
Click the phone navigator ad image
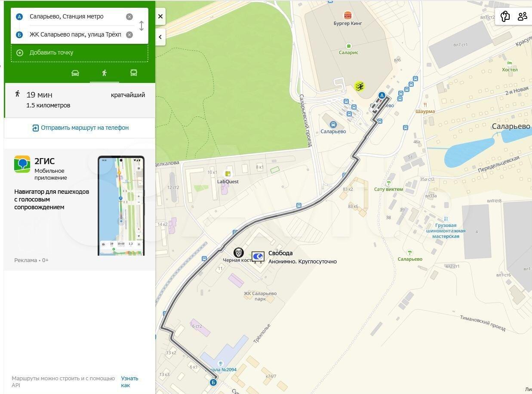click(x=121, y=206)
